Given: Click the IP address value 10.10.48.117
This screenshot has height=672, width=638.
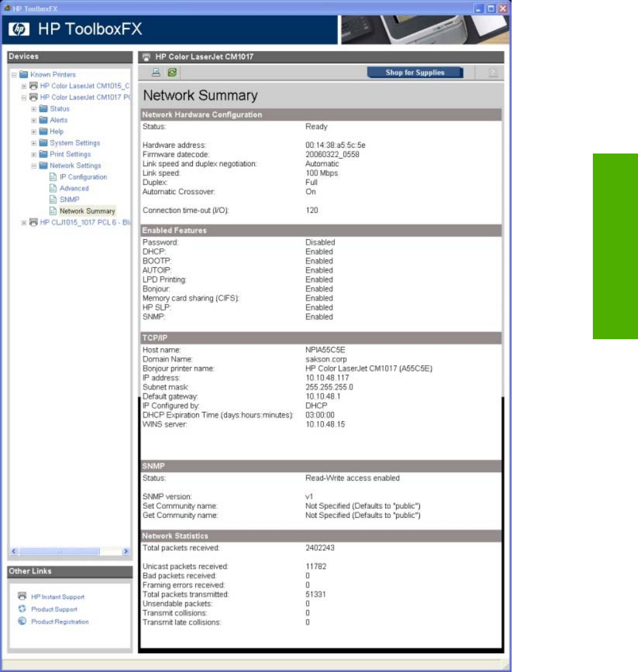Looking at the screenshot, I should (327, 377).
